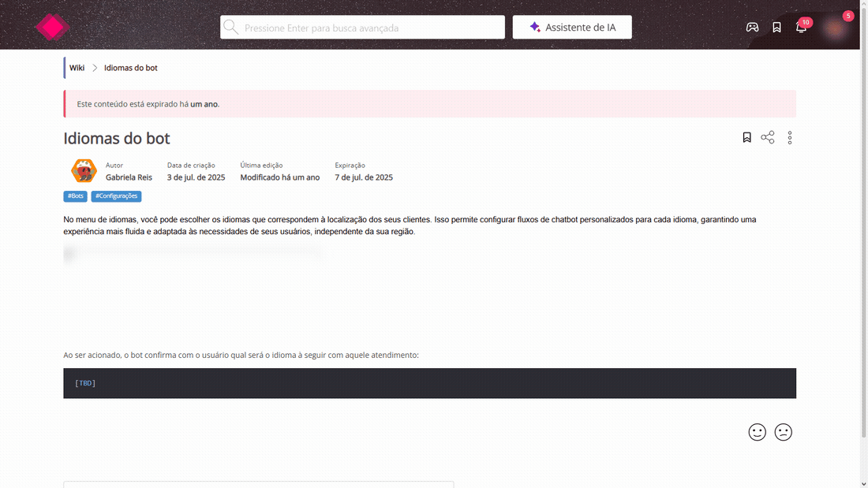Image resolution: width=868 pixels, height=488 pixels.
Task: Go to the Wiki breadcrumb
Action: [x=77, y=68]
